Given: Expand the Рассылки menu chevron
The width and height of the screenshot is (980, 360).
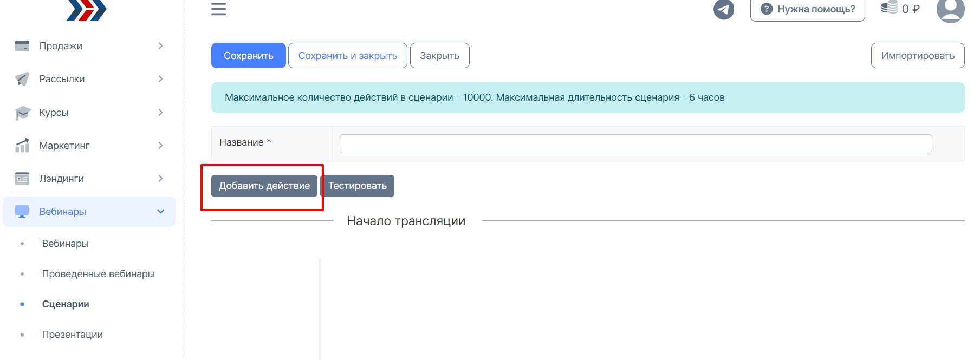Looking at the screenshot, I should (x=160, y=79).
